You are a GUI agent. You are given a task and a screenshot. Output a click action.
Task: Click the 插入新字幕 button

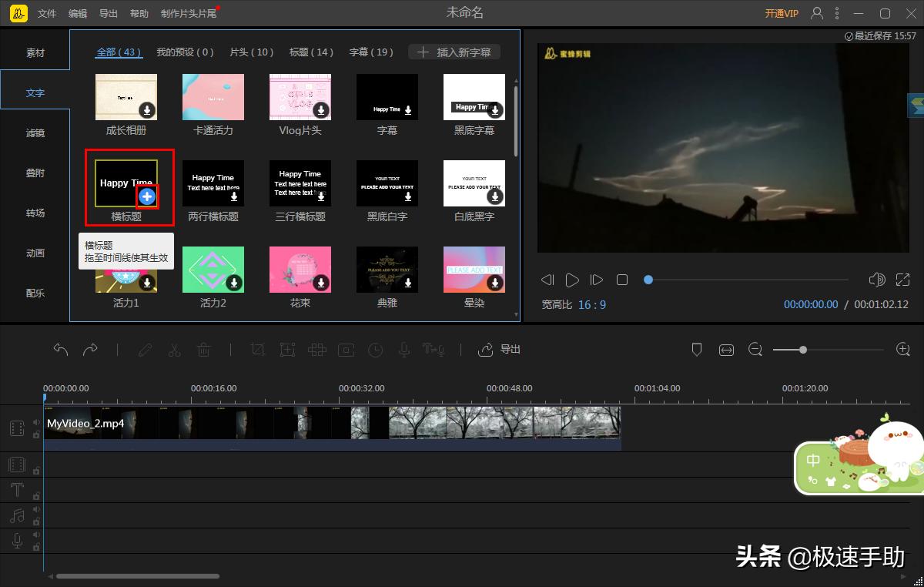(454, 52)
